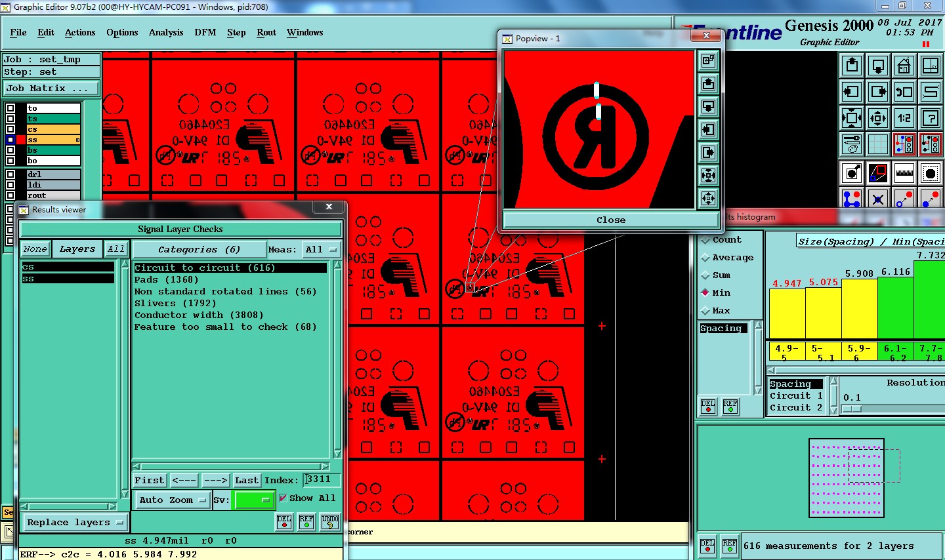Pan down in the Popview window
The width and height of the screenshot is (945, 560).
click(x=708, y=106)
